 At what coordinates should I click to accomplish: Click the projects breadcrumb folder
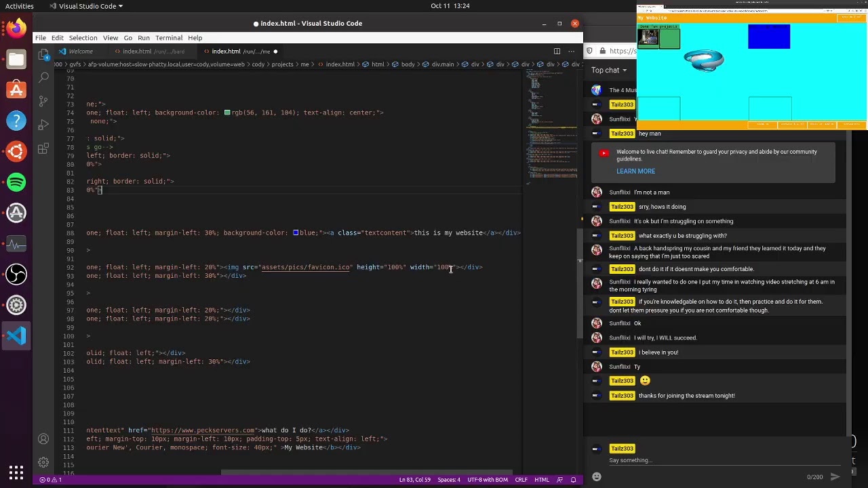point(282,64)
